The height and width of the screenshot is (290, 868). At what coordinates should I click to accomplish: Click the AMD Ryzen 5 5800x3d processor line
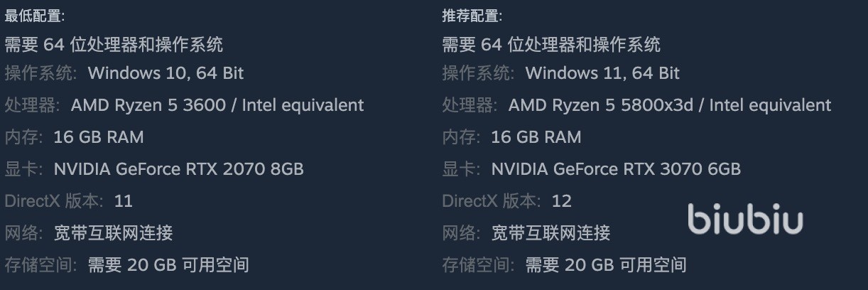[669, 105]
